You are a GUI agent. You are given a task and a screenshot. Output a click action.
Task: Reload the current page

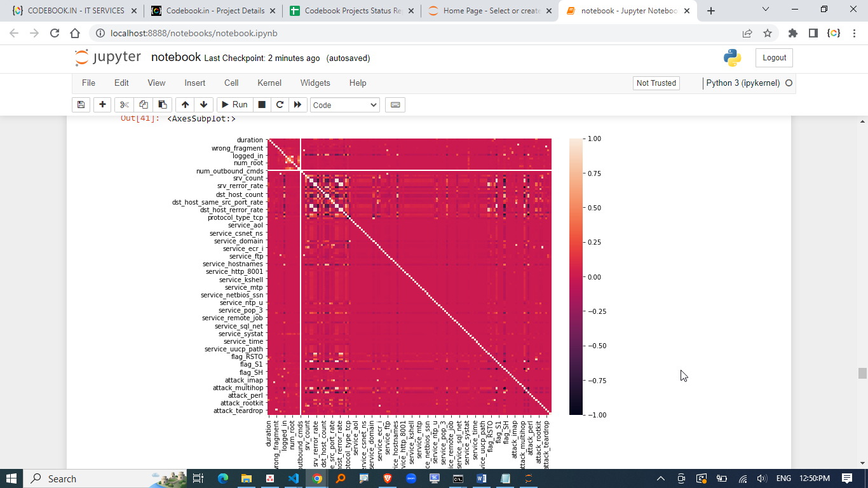pyautogui.click(x=55, y=33)
